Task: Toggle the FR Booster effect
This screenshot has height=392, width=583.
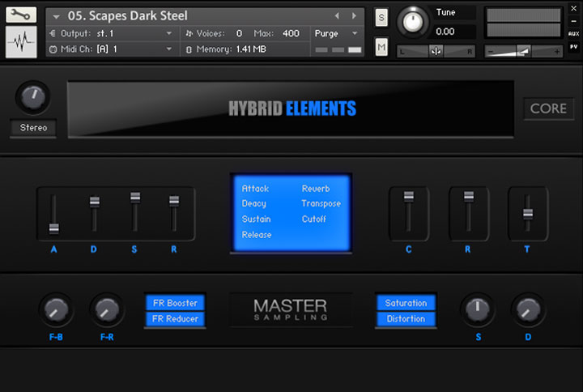Action: 176,303
